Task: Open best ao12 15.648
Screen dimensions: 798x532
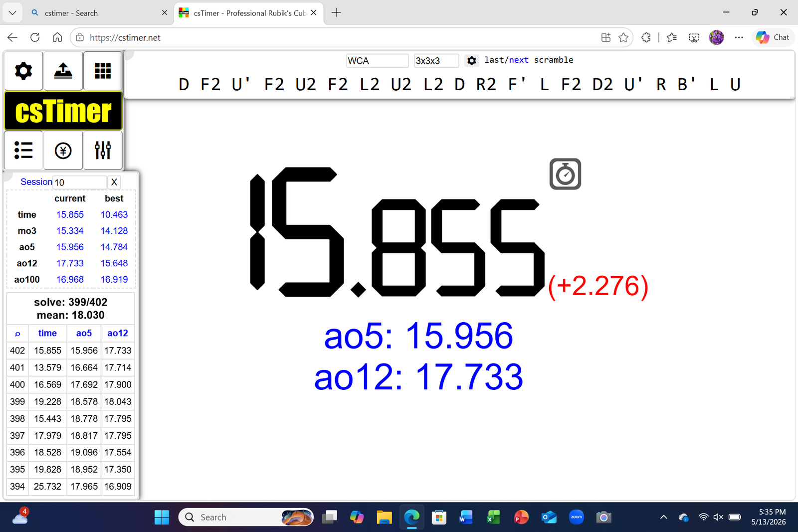Action: coord(114,263)
